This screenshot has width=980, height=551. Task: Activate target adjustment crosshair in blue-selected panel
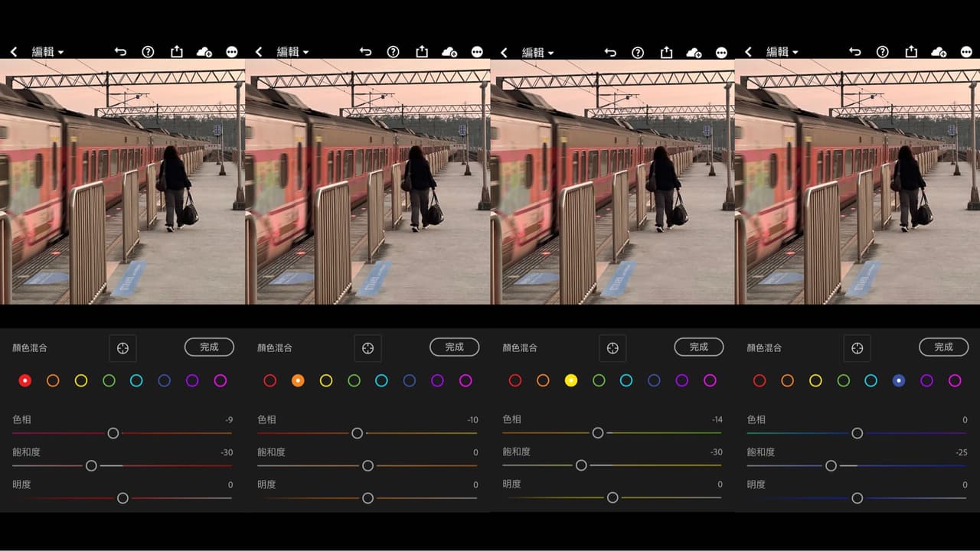[x=857, y=348]
